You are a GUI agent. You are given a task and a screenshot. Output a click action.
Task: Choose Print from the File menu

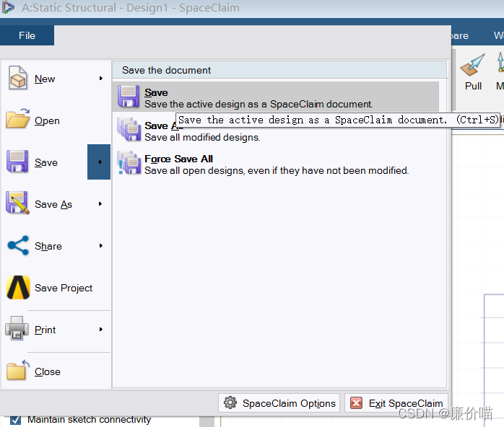tap(56, 330)
